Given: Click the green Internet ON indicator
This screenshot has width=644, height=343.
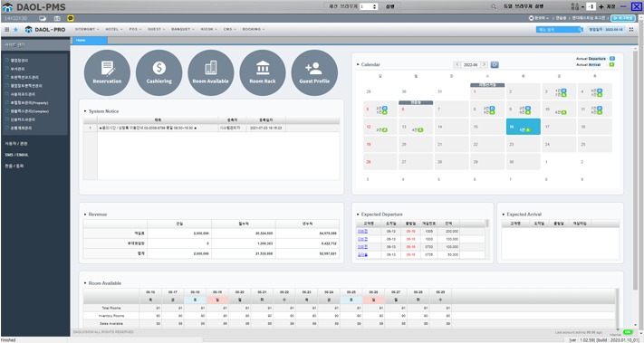Looking at the screenshot, I should coord(627,331).
